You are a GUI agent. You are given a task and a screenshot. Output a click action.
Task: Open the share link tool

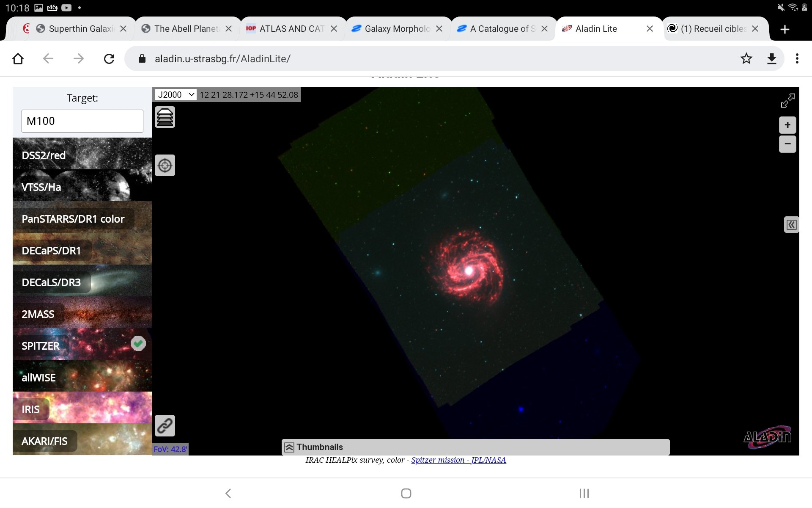165,425
